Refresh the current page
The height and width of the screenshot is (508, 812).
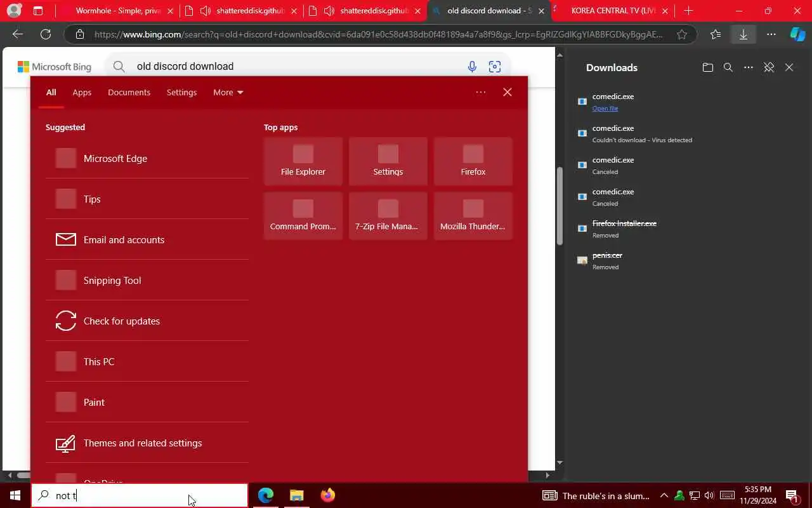coord(45,35)
